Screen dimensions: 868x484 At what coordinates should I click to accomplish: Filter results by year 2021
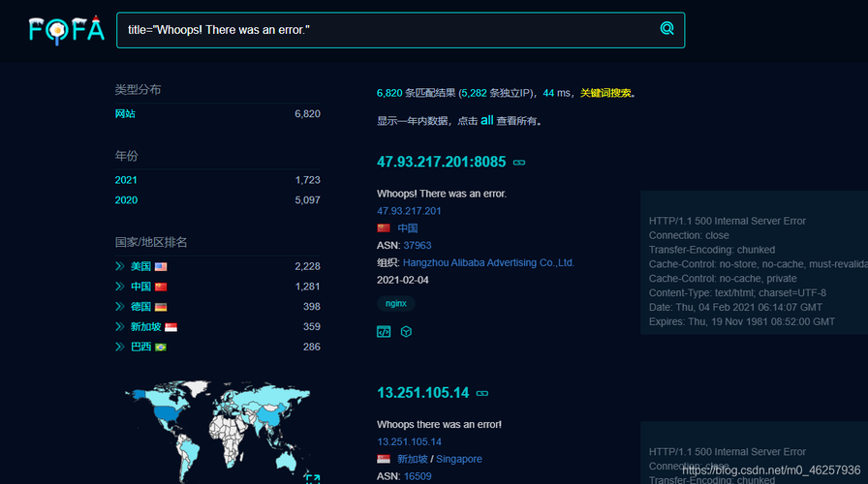[126, 180]
